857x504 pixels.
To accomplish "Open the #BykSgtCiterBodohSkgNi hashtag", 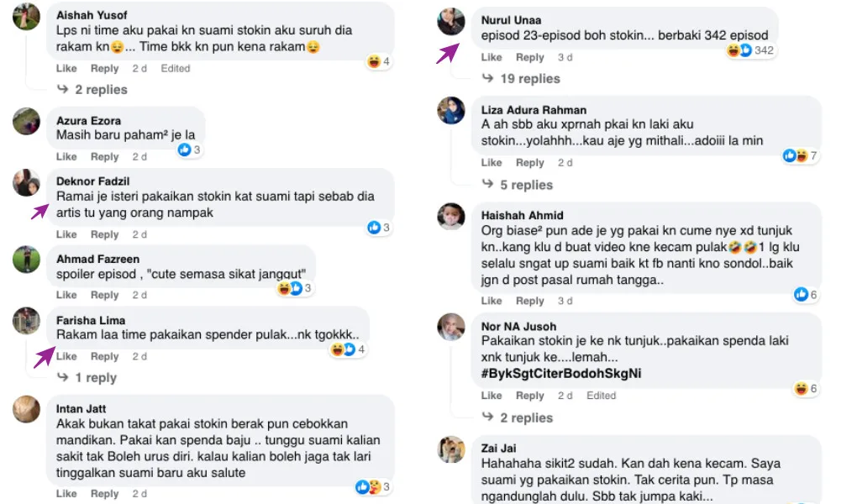I will 561,374.
